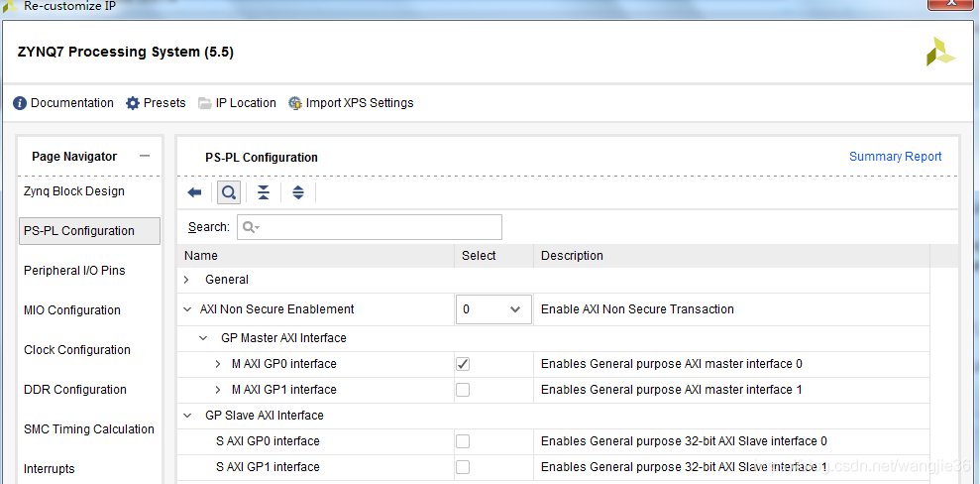980x484 pixels.
Task: Open the Presets gear menu
Action: 156,103
